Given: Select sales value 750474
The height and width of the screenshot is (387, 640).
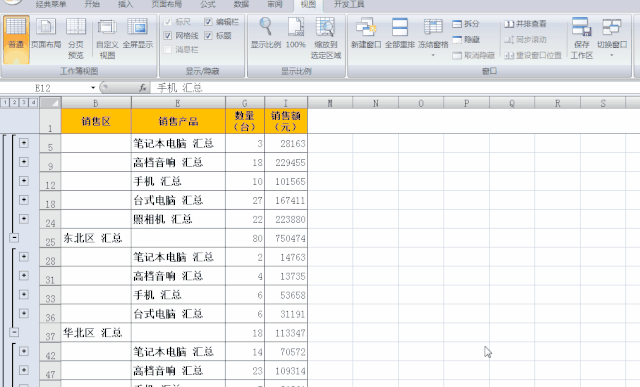Looking at the screenshot, I should coord(286,238).
